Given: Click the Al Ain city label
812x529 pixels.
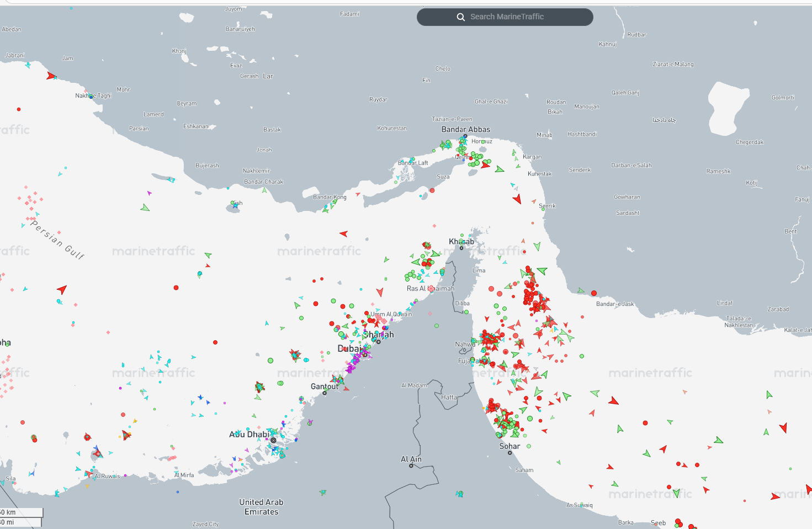Looking at the screenshot, I should point(411,459).
